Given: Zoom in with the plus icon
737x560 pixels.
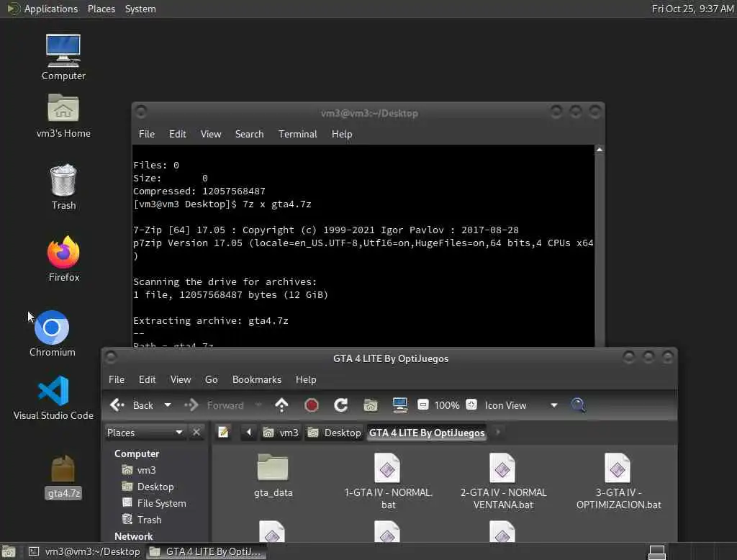Looking at the screenshot, I should pos(471,405).
